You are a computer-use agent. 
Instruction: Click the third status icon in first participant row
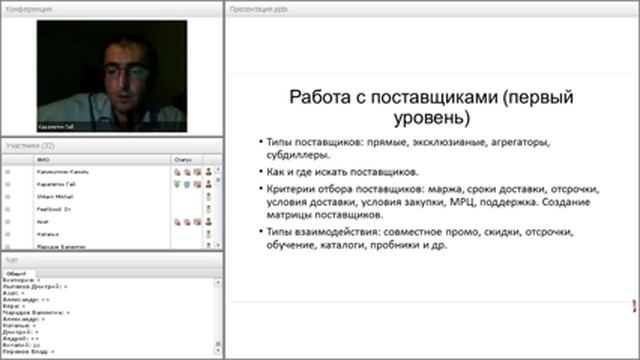click(197, 172)
